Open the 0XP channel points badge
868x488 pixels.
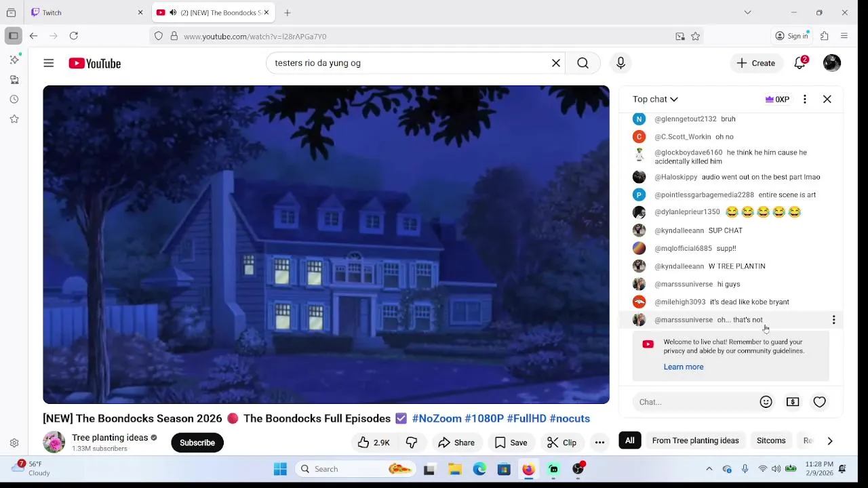point(777,99)
